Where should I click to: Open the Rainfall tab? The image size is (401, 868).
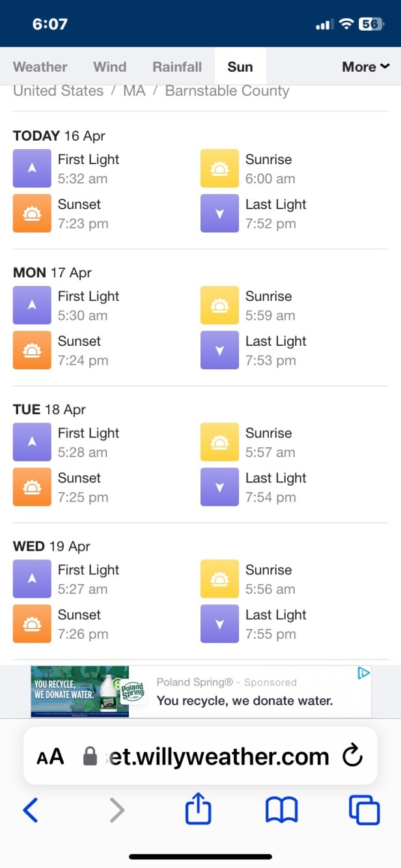(x=177, y=66)
